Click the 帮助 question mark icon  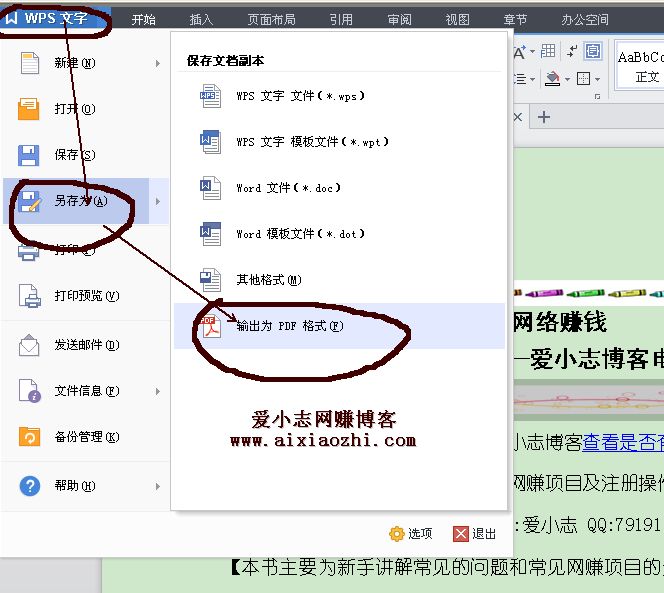[30, 486]
